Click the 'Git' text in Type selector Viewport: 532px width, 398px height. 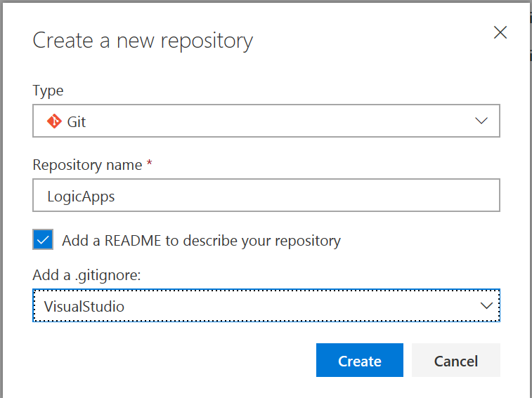(x=77, y=121)
